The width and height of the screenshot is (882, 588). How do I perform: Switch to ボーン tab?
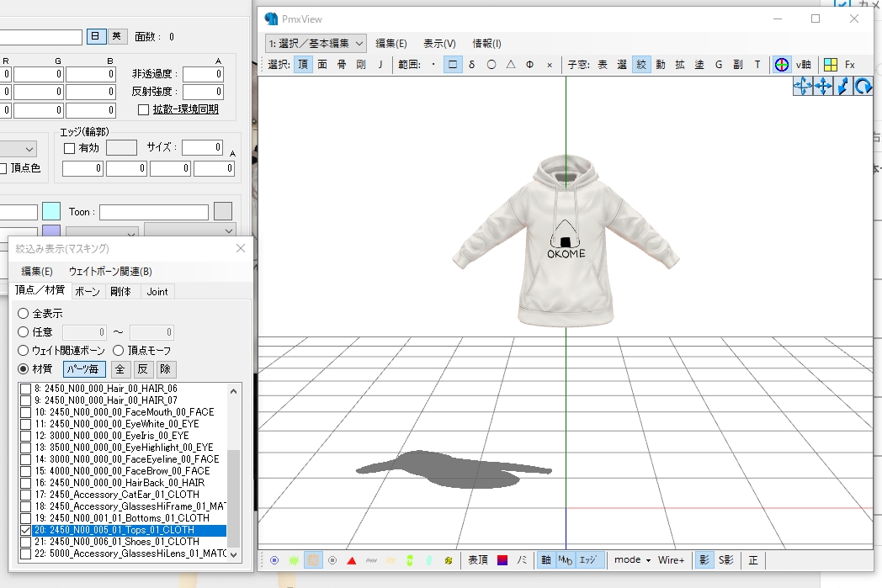[x=88, y=292]
